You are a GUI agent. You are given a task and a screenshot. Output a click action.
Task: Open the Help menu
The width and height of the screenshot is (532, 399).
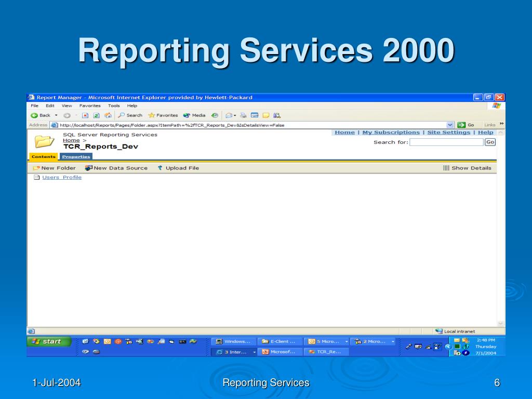[x=132, y=105]
